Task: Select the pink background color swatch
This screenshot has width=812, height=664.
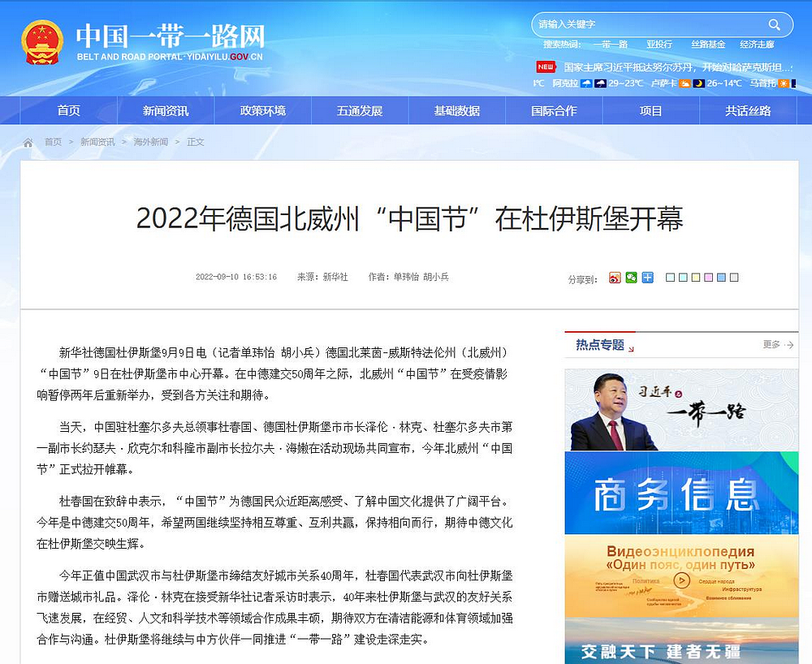Action: point(709,278)
